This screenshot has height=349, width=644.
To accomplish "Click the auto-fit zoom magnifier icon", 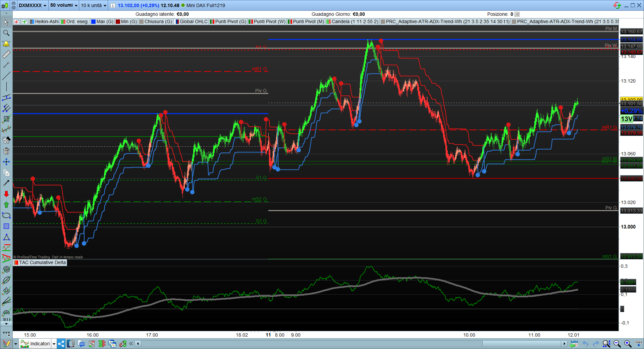I will click(606, 344).
